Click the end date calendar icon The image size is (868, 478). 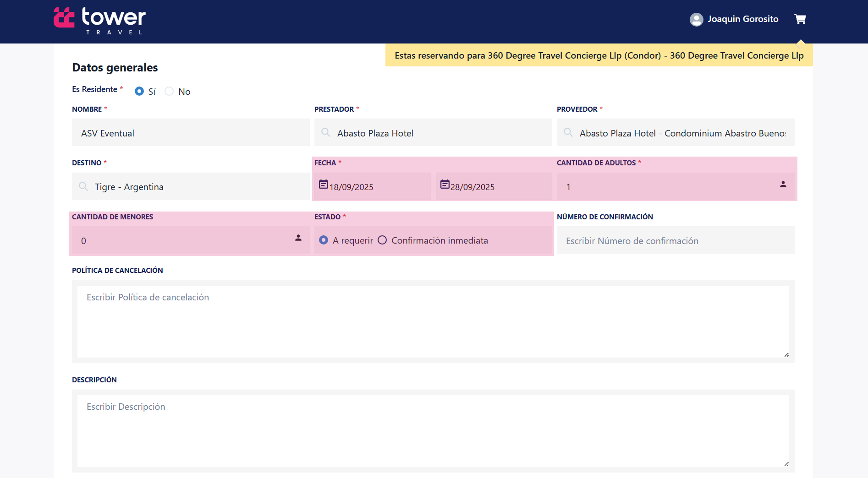pos(445,185)
